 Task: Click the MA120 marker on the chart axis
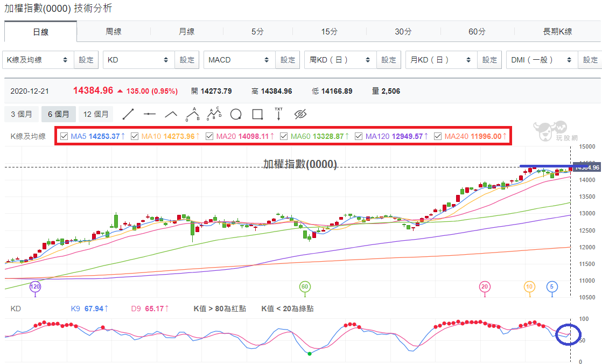pyautogui.click(x=35, y=286)
